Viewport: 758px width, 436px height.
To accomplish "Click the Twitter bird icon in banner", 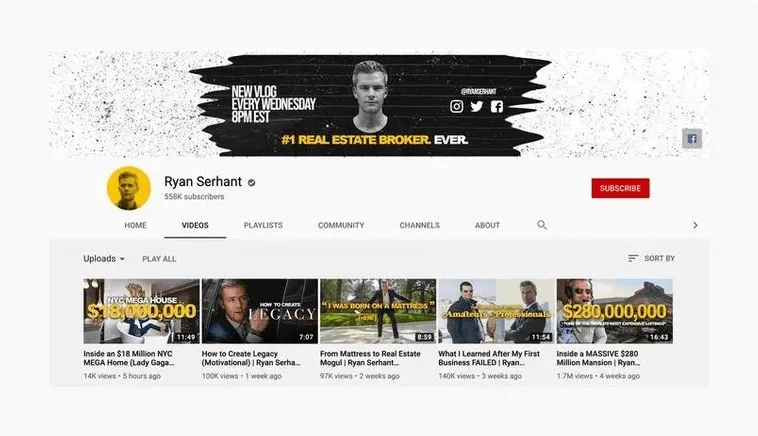I will coord(477,106).
